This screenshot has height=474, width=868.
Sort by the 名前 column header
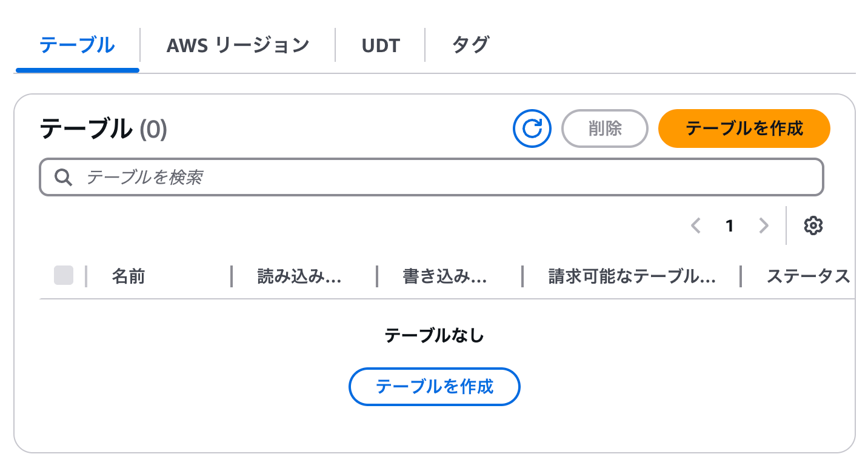(x=128, y=277)
